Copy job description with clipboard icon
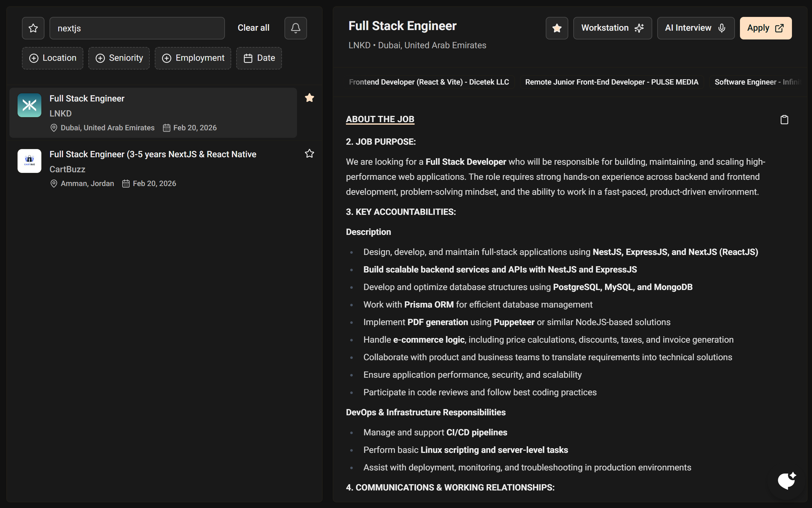The image size is (812, 508). pyautogui.click(x=784, y=120)
